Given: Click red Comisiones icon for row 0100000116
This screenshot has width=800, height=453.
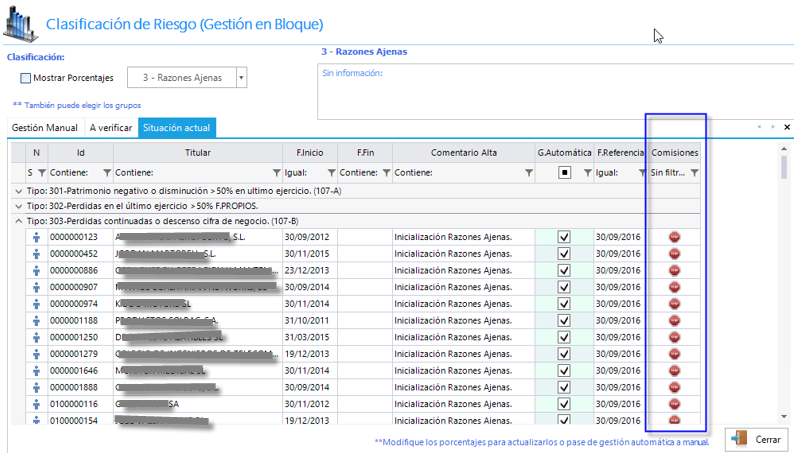Looking at the screenshot, I should click(x=674, y=404).
